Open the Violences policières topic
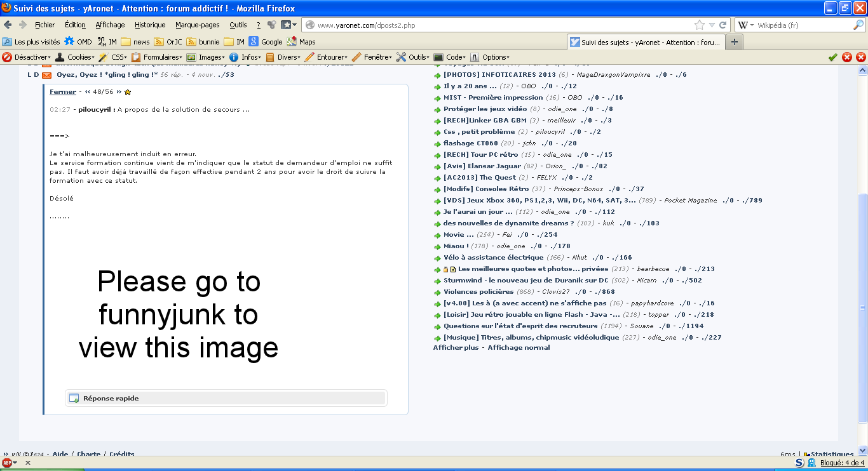The height and width of the screenshot is (471, 868). pos(478,292)
